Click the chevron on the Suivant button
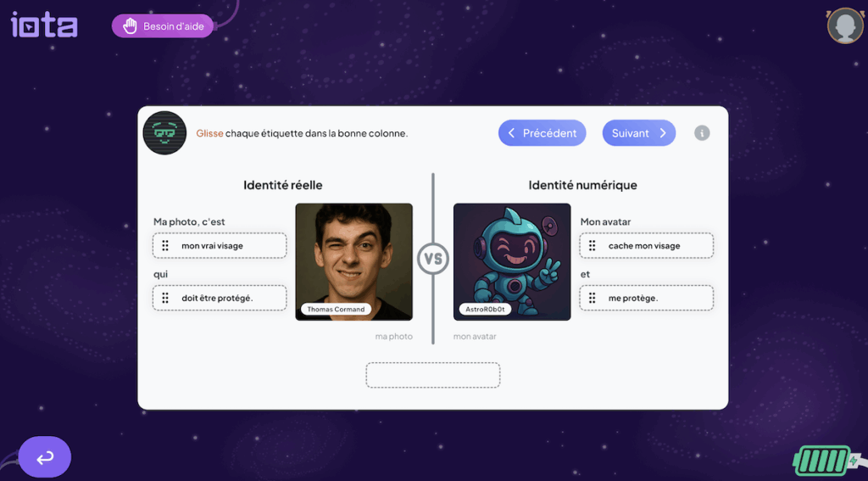The height and width of the screenshot is (481, 868). pyautogui.click(x=663, y=133)
